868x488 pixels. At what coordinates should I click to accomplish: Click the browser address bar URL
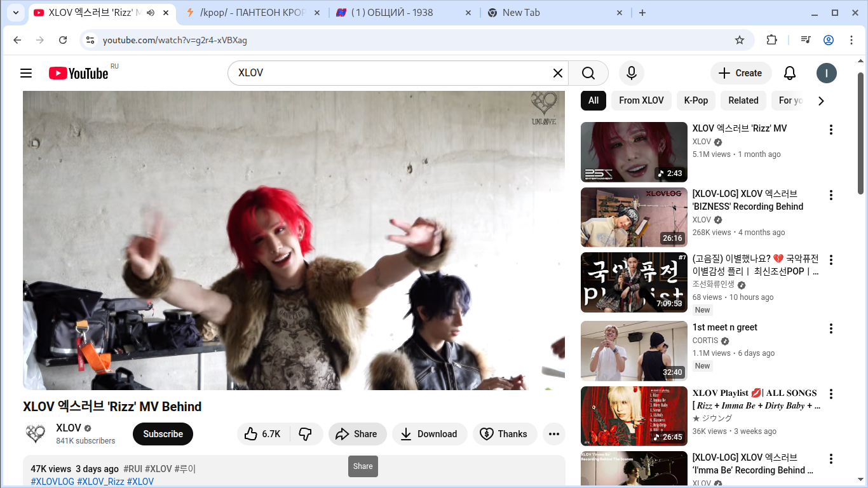[x=175, y=40]
